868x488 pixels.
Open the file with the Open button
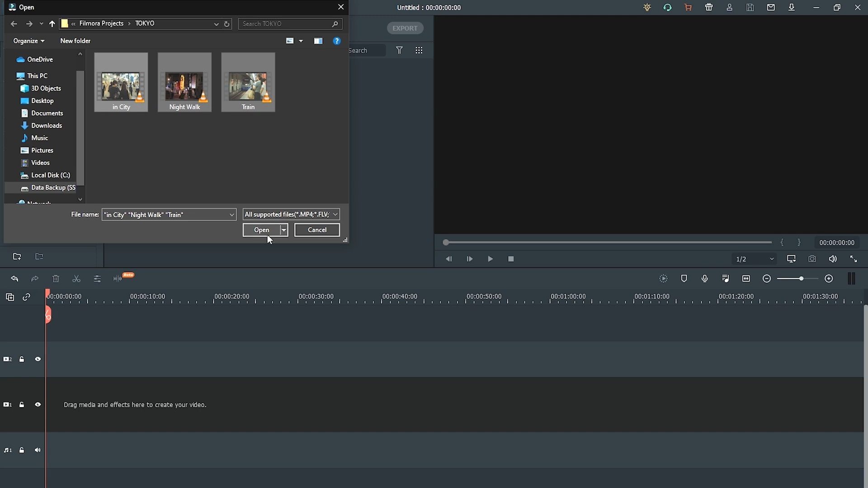(261, 230)
